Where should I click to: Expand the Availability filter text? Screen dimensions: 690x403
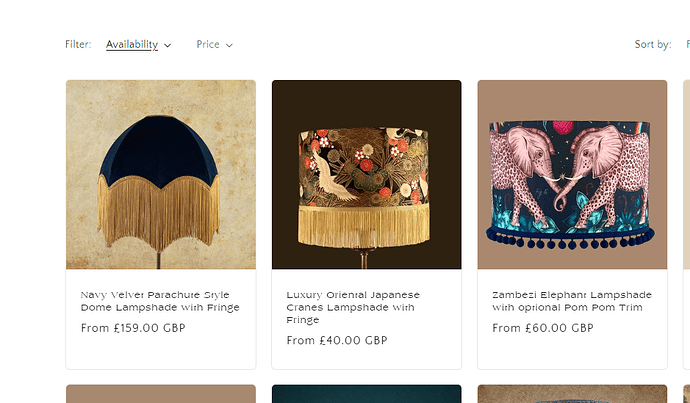pyautogui.click(x=132, y=44)
